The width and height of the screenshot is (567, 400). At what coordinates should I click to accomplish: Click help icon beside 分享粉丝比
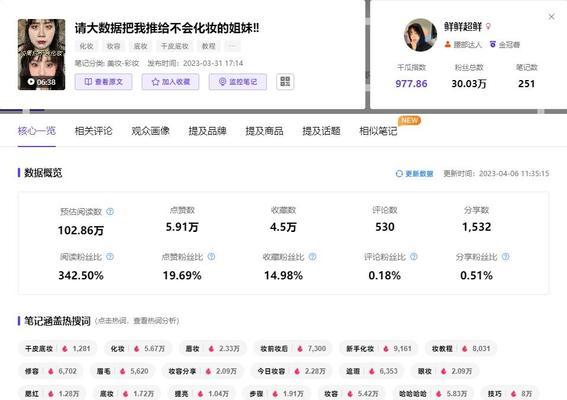coord(506,257)
